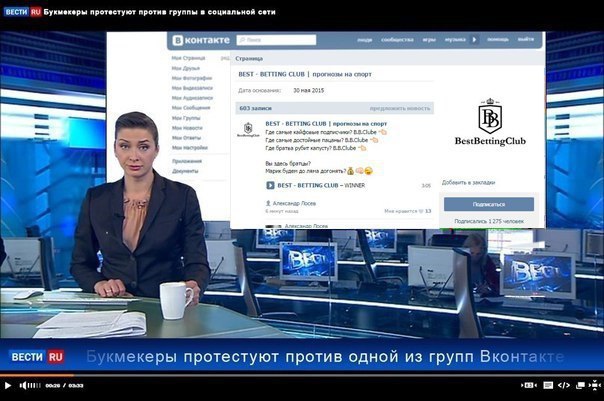Open 'Моя Страница' in the sidebar
The height and width of the screenshot is (401, 604).
(x=188, y=58)
